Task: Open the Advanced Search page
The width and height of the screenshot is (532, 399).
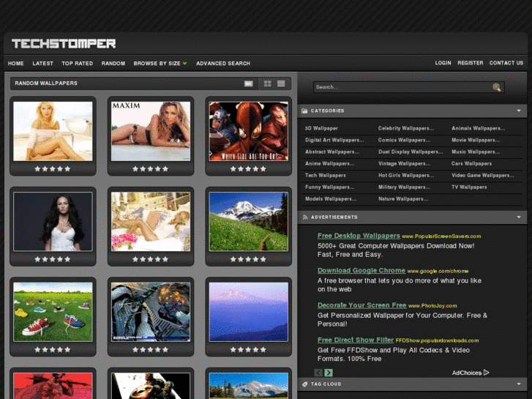Action: pos(222,64)
